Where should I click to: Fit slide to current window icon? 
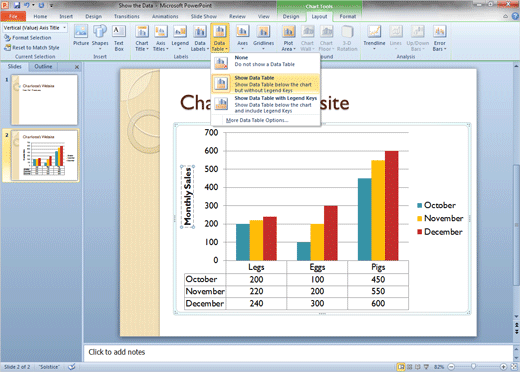pyautogui.click(x=514, y=367)
